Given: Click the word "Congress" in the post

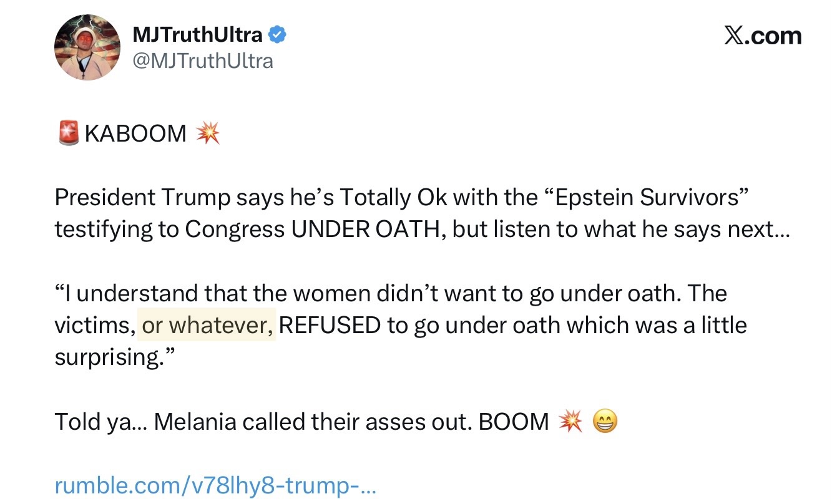Looking at the screenshot, I should (x=235, y=230).
